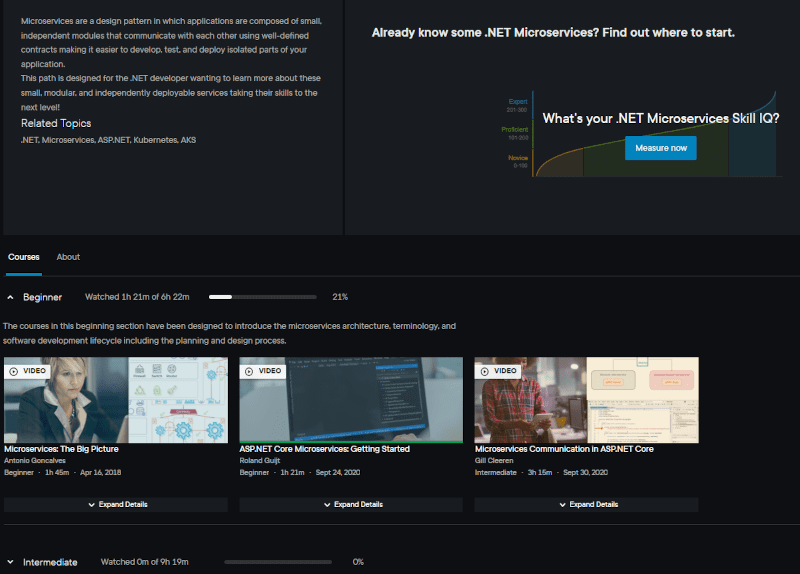Click the Proficient level label on skill chart
The image size is (800, 574).
pyautogui.click(x=514, y=130)
